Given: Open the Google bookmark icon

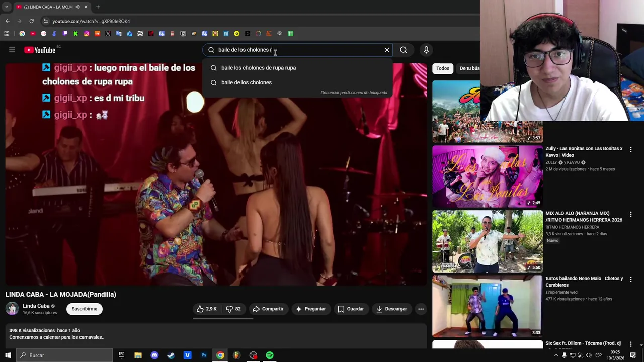Looking at the screenshot, I should (22, 34).
